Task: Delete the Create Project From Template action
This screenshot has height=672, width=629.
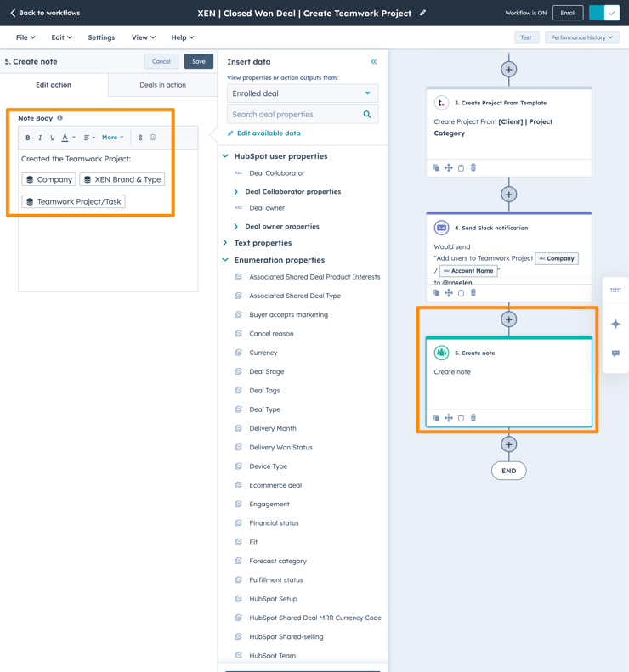Action: 473,167
